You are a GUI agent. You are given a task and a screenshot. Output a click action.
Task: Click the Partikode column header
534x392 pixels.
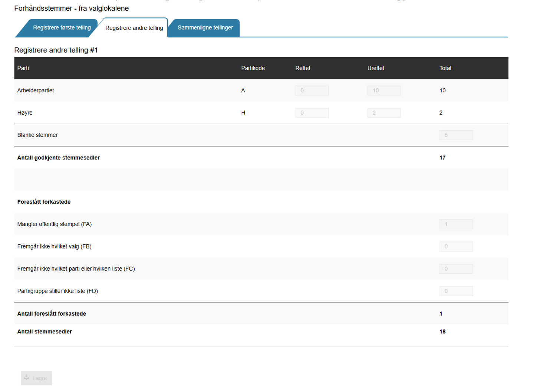coord(253,68)
